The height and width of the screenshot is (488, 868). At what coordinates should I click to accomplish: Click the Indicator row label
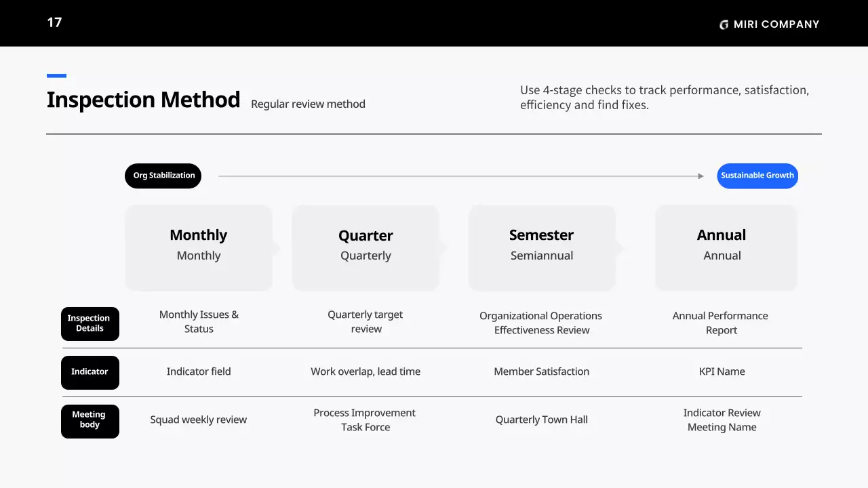pos(90,372)
